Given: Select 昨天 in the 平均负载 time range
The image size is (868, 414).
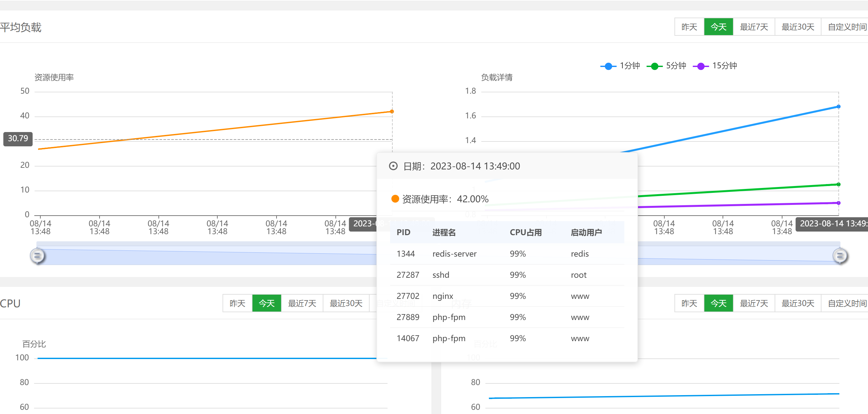Looking at the screenshot, I should [689, 27].
